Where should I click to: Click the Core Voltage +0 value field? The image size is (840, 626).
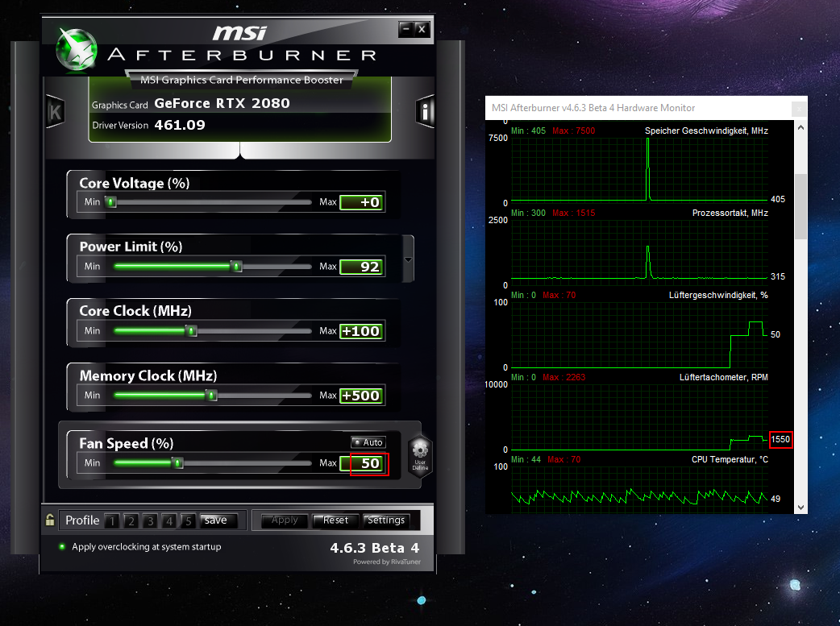362,202
